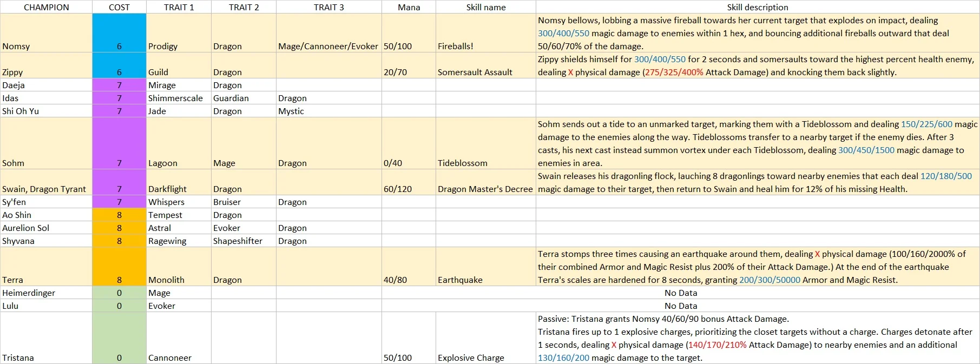Select the Terra champion cell

tap(46, 267)
